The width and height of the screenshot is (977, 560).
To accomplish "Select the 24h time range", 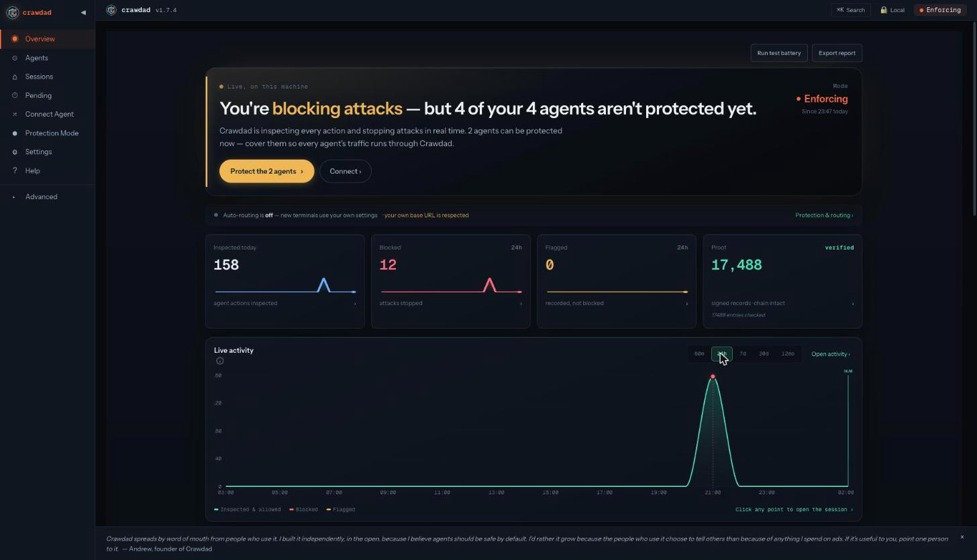I will [x=721, y=353].
